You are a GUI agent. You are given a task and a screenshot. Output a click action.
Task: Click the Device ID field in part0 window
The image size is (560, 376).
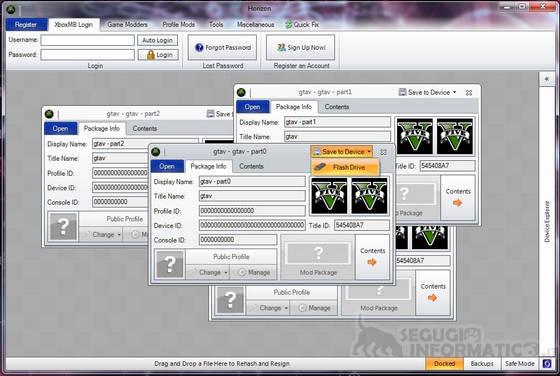tap(252, 225)
